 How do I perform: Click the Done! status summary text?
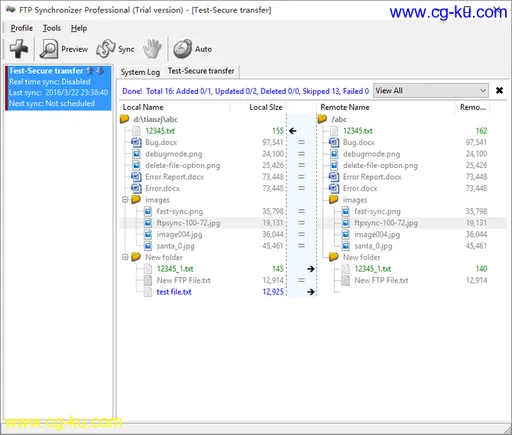[245, 91]
